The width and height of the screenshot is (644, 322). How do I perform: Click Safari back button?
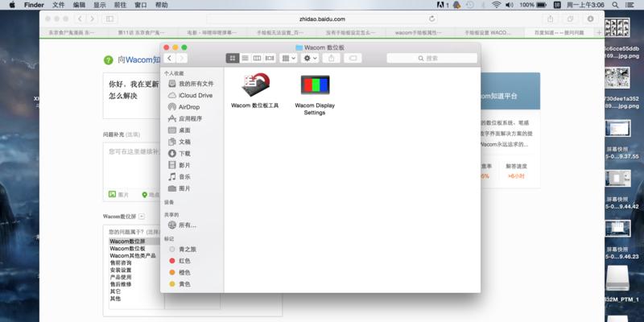pos(80,19)
